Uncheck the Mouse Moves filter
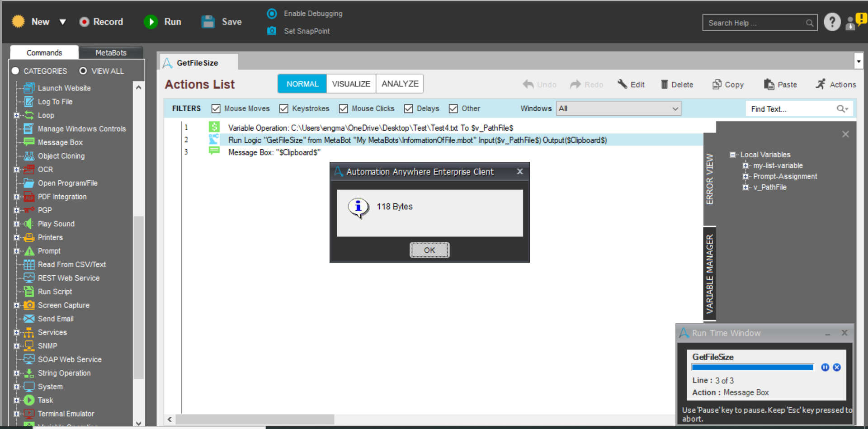Viewport: 868px width, 429px height. click(x=216, y=108)
